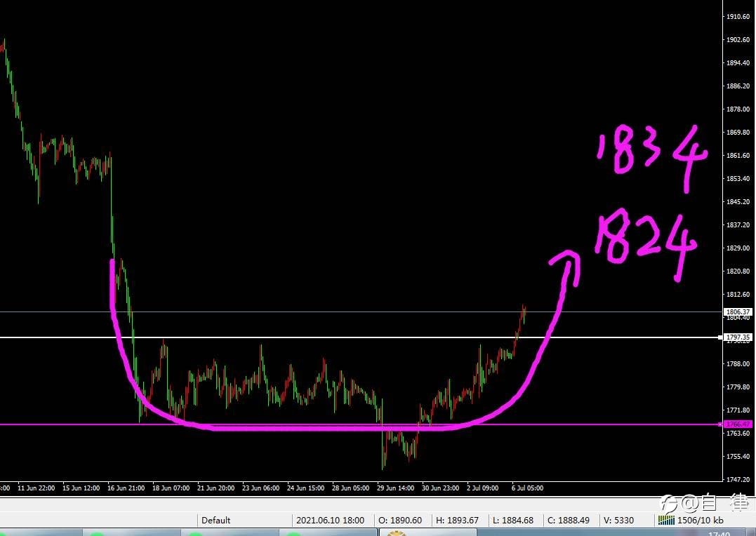The height and width of the screenshot is (536, 756).
Task: Click the 1910.60 price scale label
Action: (x=738, y=16)
